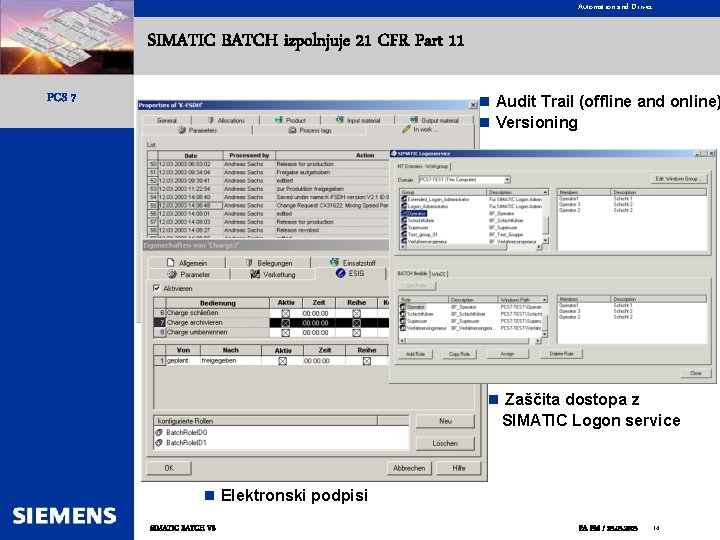
Task: Click the Output material tab icon
Action: 414,120
